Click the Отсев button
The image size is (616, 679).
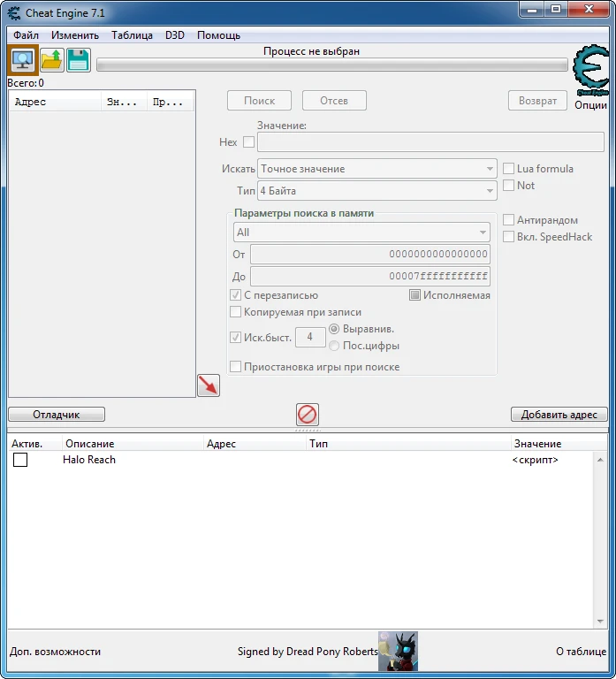click(x=334, y=101)
